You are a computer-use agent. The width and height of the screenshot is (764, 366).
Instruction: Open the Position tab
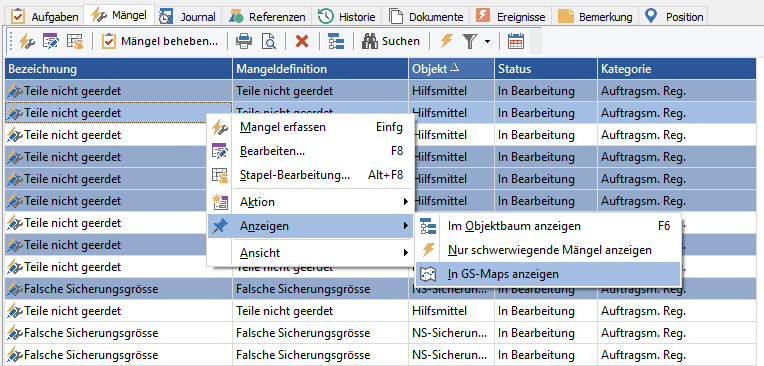pyautogui.click(x=673, y=17)
